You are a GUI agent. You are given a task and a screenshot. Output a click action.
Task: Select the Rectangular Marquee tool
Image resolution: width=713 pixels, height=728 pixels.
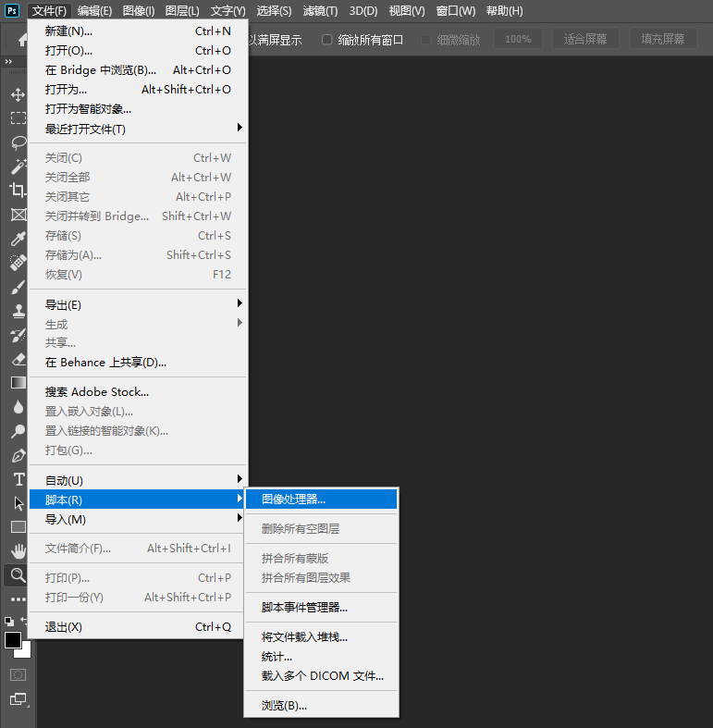[18, 117]
